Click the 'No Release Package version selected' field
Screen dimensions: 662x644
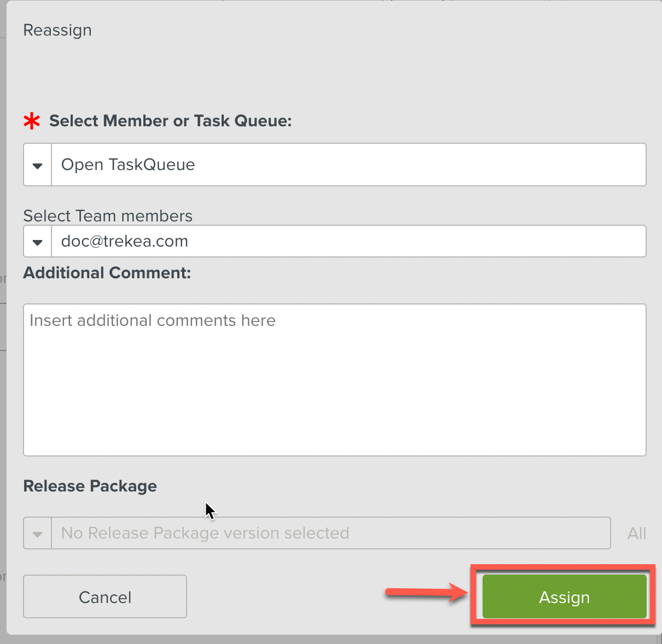[x=330, y=534]
